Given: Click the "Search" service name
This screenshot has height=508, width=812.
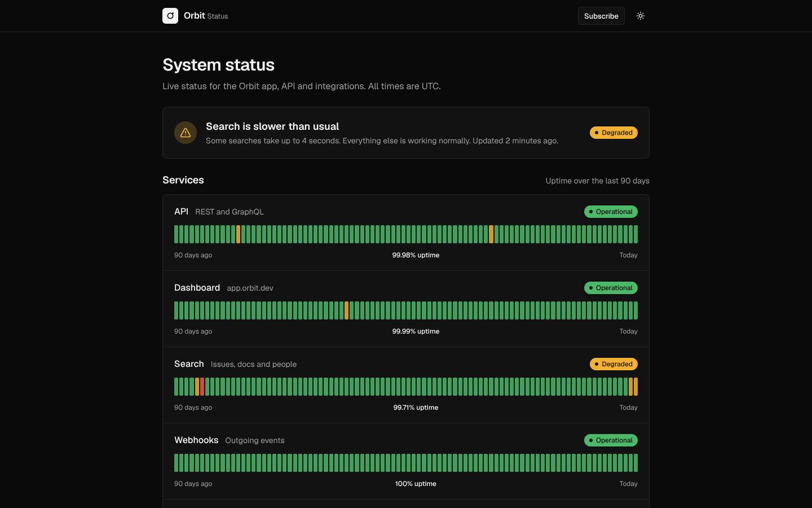Looking at the screenshot, I should [189, 364].
